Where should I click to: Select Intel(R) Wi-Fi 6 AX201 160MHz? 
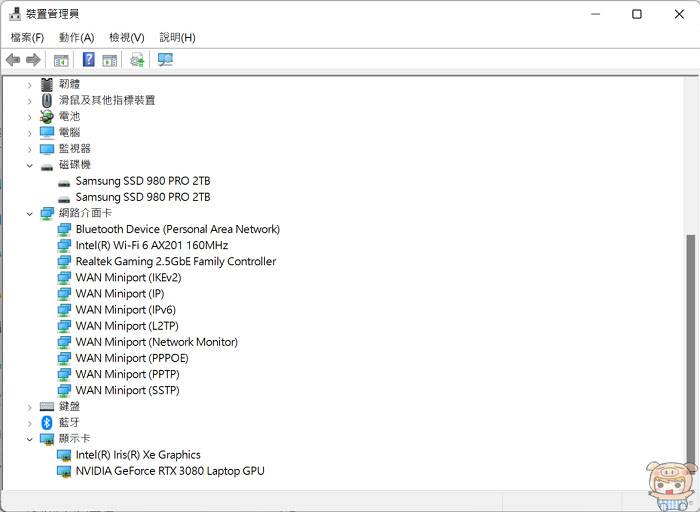click(152, 245)
